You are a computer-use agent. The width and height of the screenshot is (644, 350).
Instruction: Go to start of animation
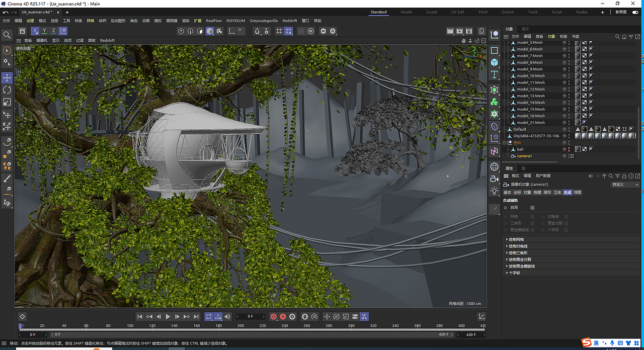140,317
